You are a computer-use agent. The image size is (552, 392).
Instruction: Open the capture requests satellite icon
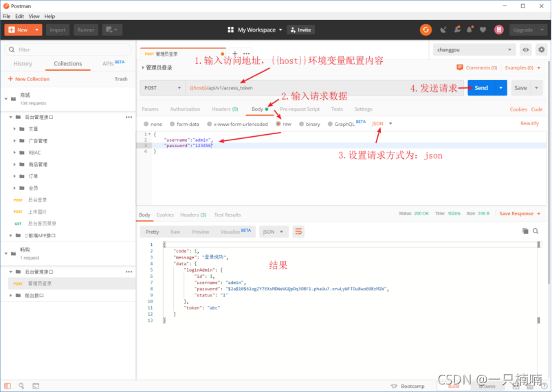tap(443, 30)
